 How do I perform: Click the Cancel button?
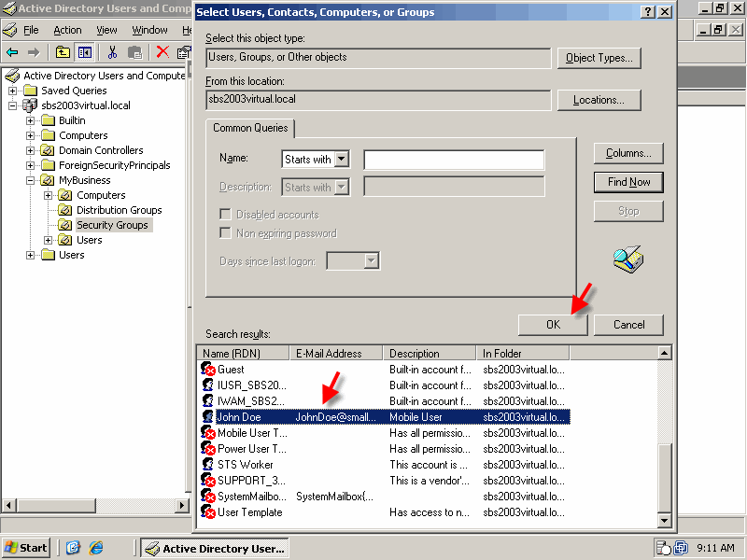coord(628,325)
